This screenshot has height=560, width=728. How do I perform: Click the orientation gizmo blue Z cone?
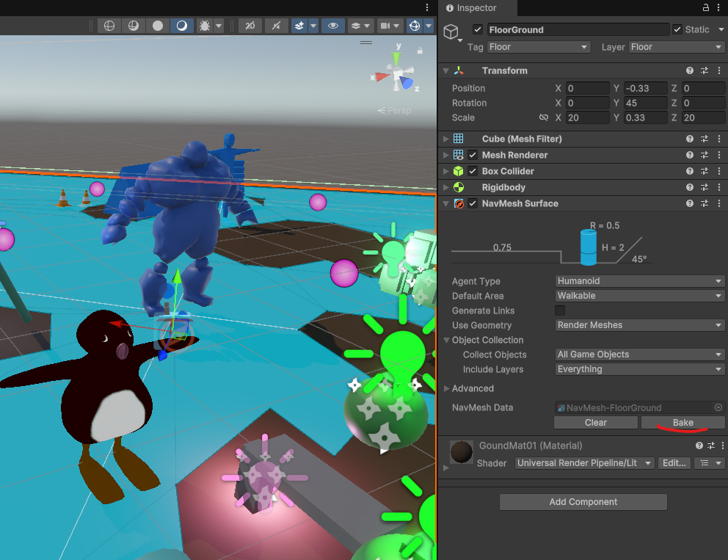tap(407, 83)
